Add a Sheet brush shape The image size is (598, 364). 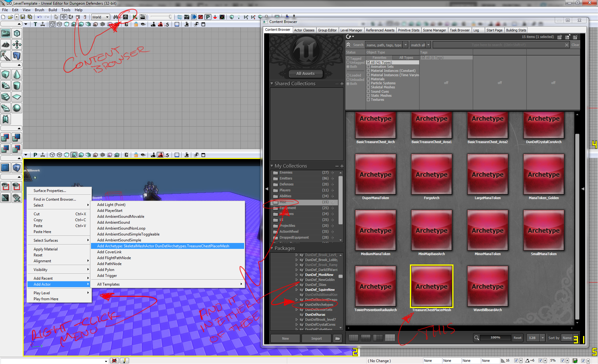pos(17,97)
